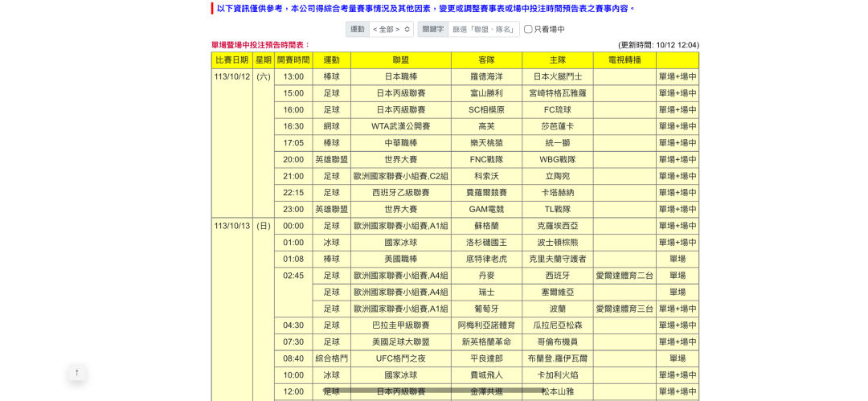Click TL戰隊 team cell
Viewport: 868px width, 401px height.
[x=558, y=210]
